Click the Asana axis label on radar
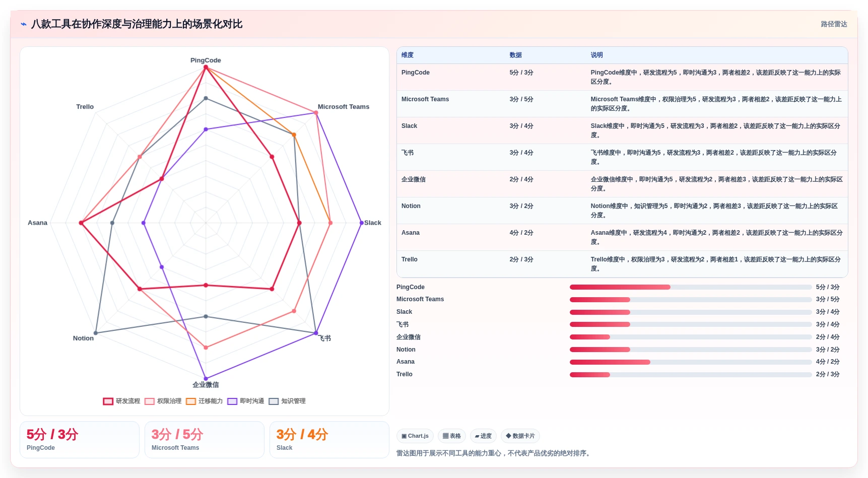Screen dimensions: 868x478 coord(37,223)
